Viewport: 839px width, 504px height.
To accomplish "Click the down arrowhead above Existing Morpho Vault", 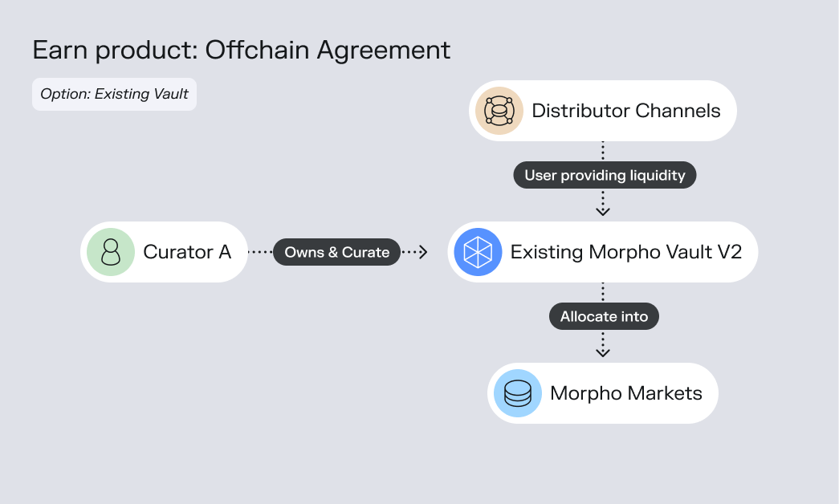I will coord(603,210).
